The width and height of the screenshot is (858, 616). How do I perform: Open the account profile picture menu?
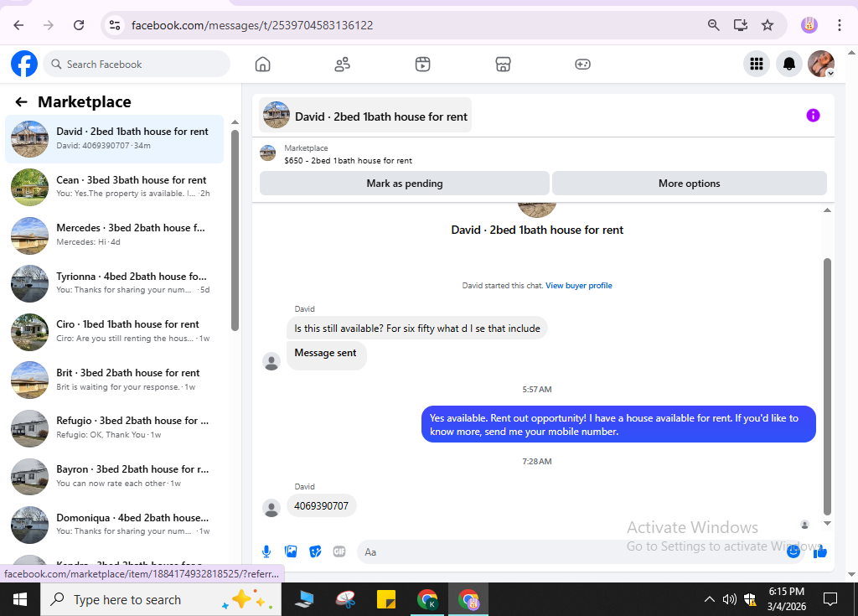pos(821,64)
